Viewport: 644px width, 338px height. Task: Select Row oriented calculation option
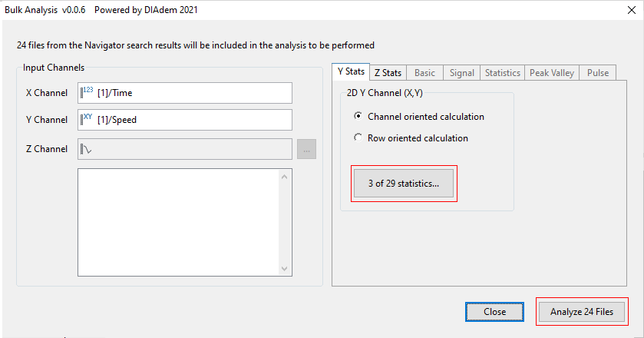point(358,138)
